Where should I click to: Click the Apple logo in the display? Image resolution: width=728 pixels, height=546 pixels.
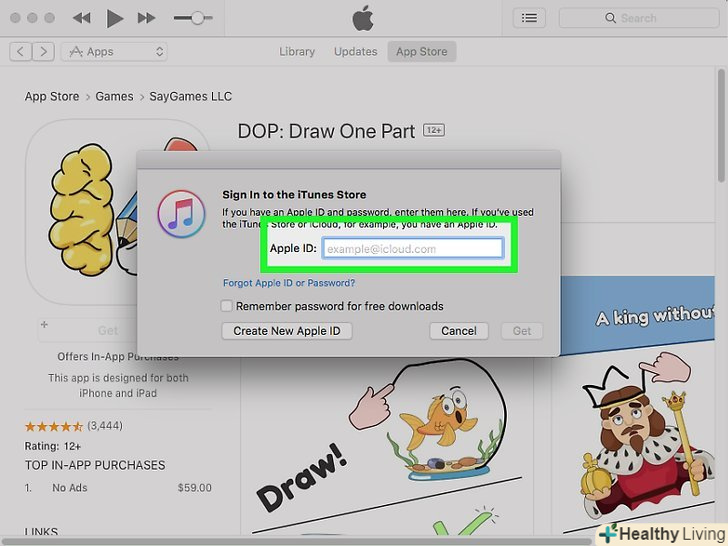pos(363,19)
